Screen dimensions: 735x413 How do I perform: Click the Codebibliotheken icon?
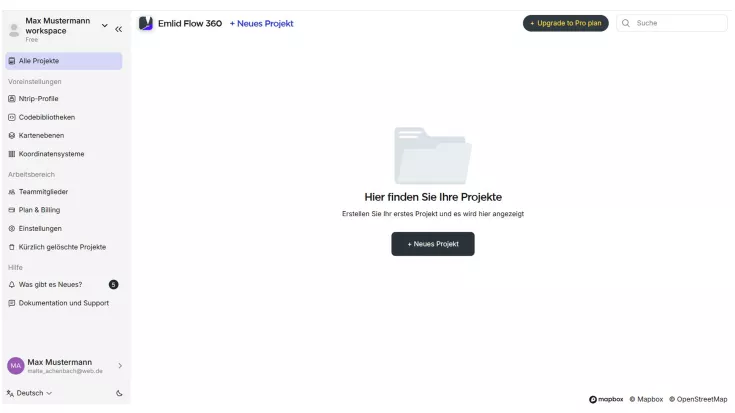click(x=12, y=117)
